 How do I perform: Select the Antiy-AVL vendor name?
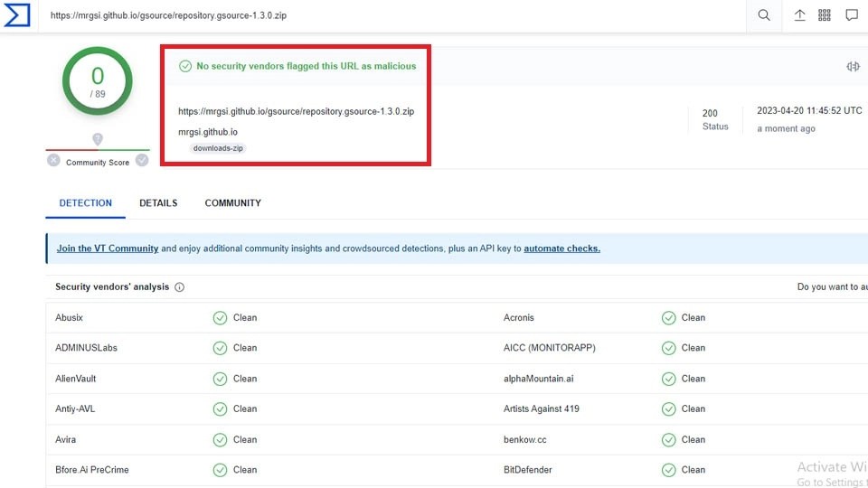[x=75, y=408]
